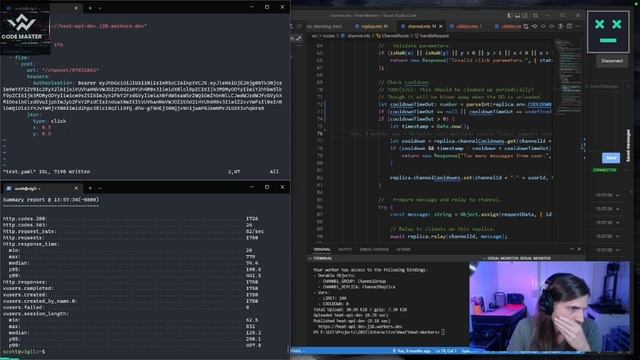Click the "Ln 76, Col 1" status bar entry
The height and width of the screenshot is (360, 640).
tap(445, 351)
